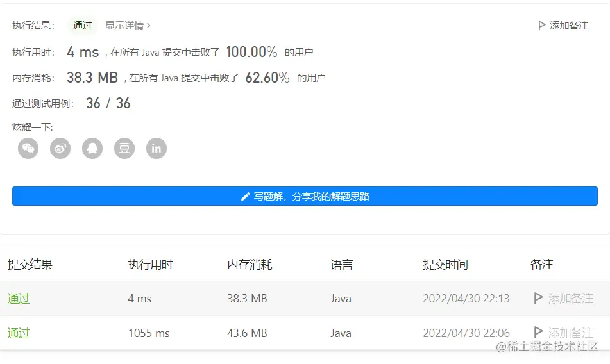Click flag icon in the 22:06 submission row

(538, 333)
